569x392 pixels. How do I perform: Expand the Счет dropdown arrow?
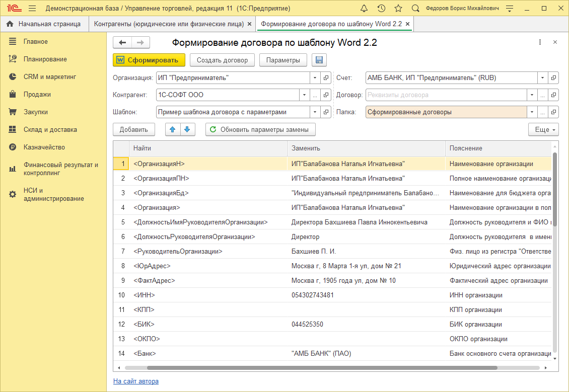542,78
